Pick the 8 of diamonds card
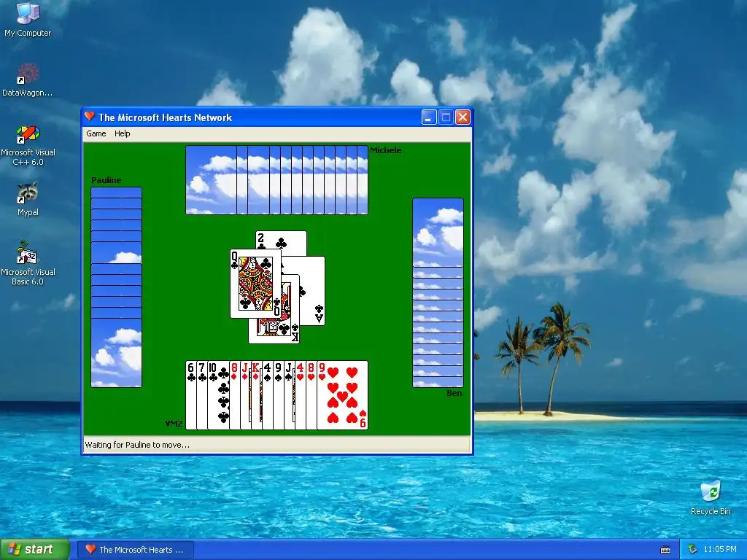The image size is (747, 560). [x=234, y=395]
